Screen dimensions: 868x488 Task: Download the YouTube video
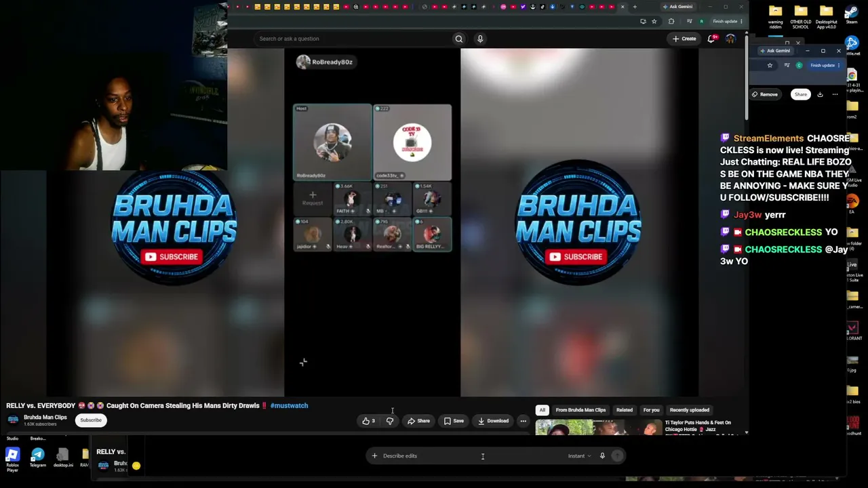coord(493,421)
